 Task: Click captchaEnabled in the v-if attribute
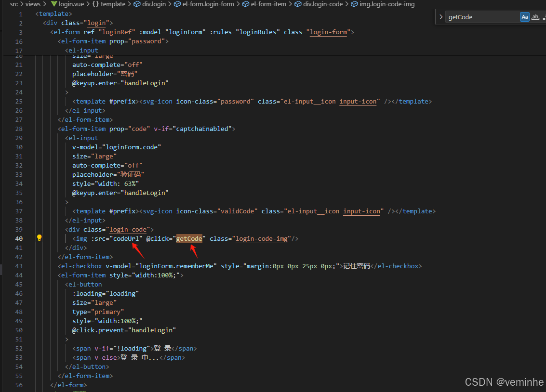pos(202,129)
